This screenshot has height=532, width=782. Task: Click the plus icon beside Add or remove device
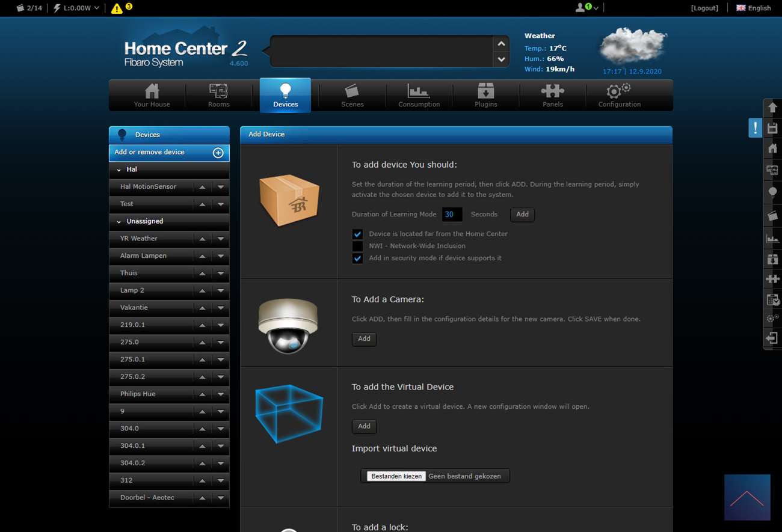218,153
